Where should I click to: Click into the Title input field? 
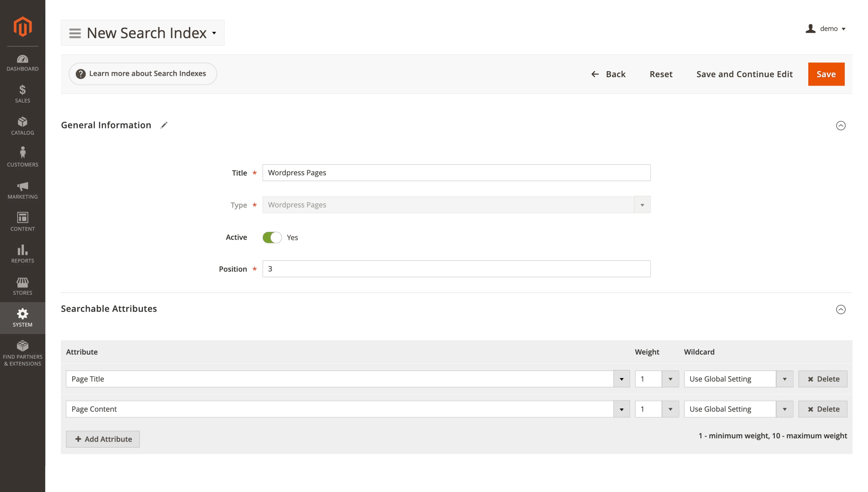(456, 173)
